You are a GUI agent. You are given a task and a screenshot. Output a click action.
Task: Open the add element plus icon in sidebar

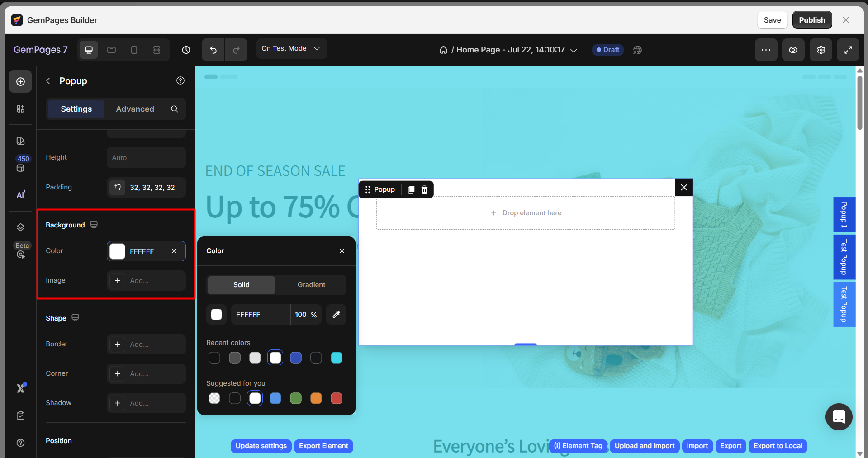[20, 81]
